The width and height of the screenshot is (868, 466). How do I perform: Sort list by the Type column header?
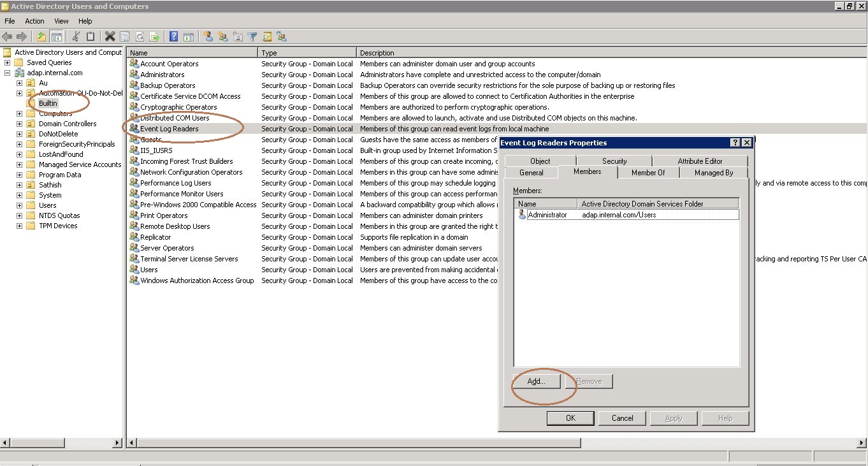pyautogui.click(x=306, y=53)
